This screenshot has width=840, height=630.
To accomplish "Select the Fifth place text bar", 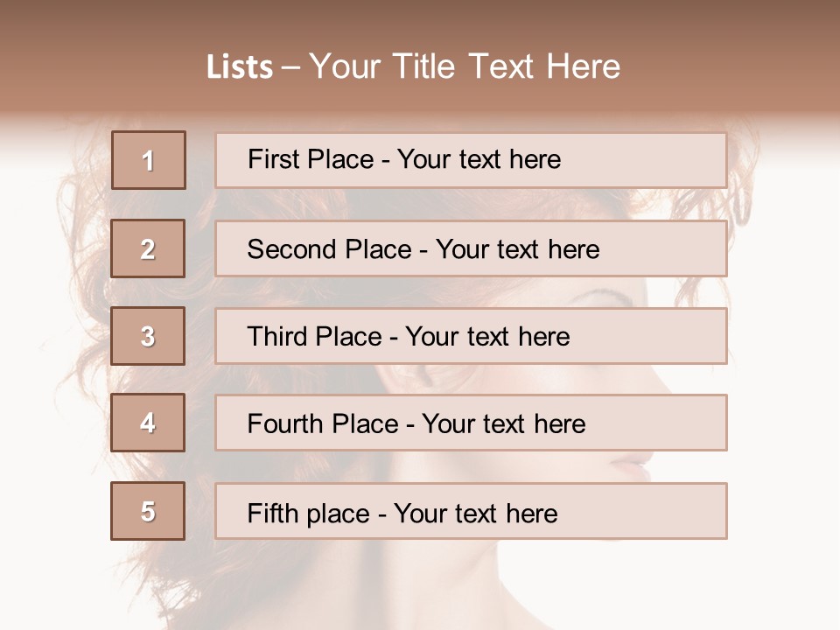I will [471, 511].
